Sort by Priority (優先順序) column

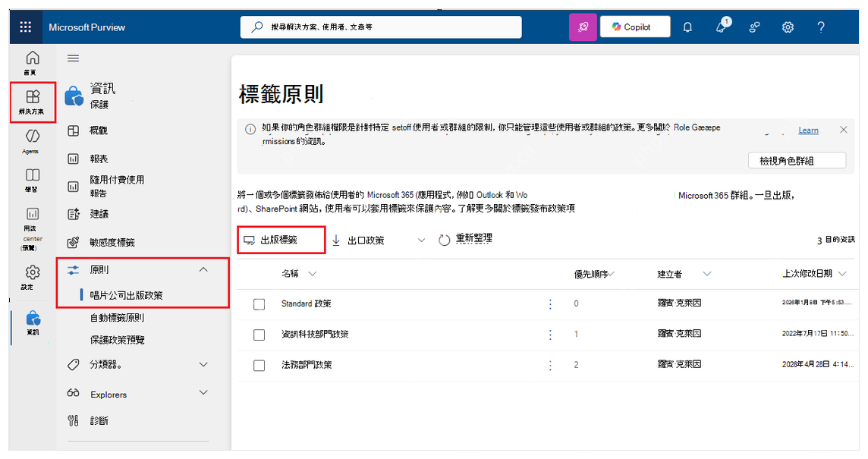coord(595,274)
